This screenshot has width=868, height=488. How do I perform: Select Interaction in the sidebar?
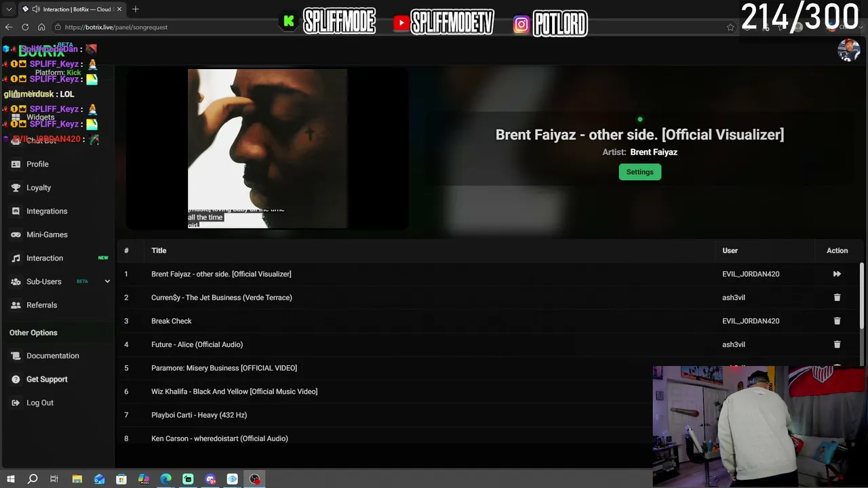point(45,258)
